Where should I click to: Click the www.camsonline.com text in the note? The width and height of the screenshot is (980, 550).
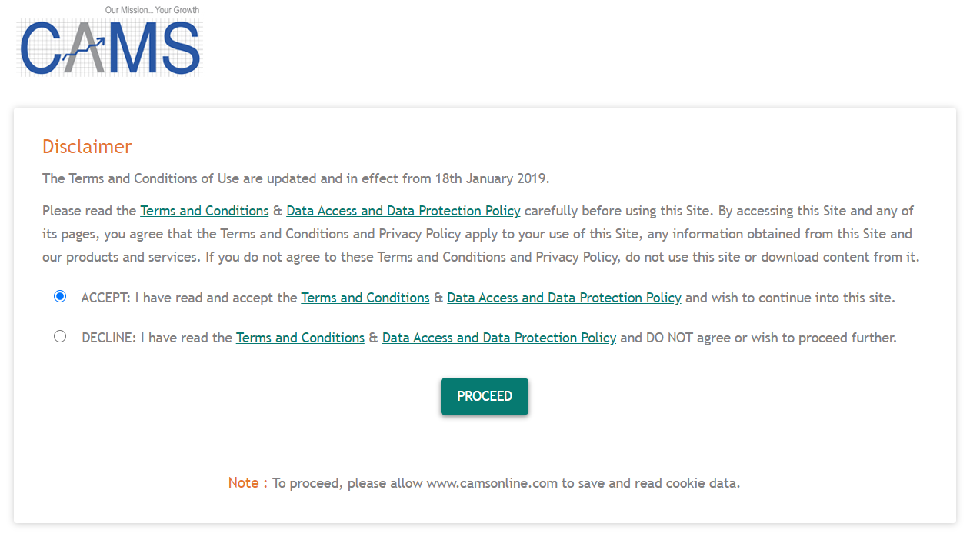coord(492,484)
